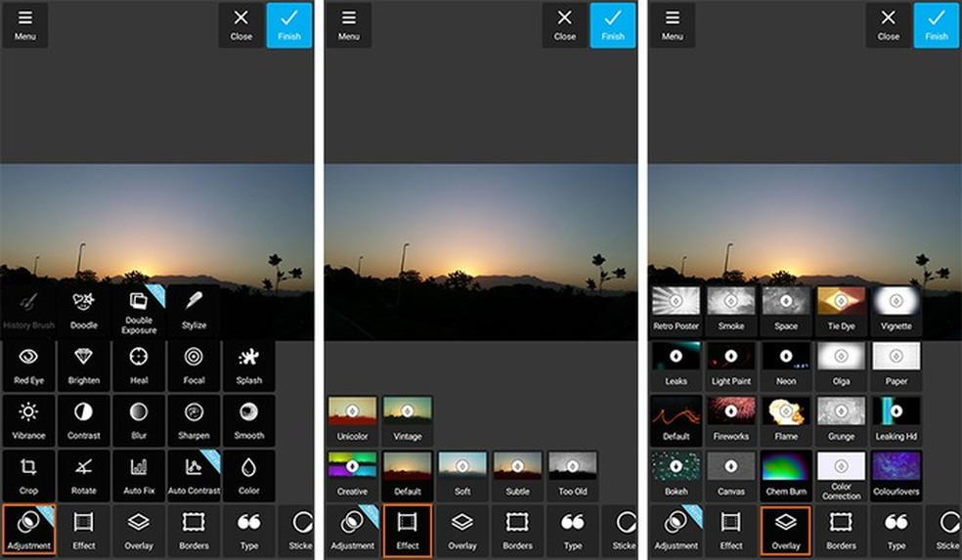Select the Red Eye tool
Image resolution: width=962 pixels, height=560 pixels.
[28, 366]
